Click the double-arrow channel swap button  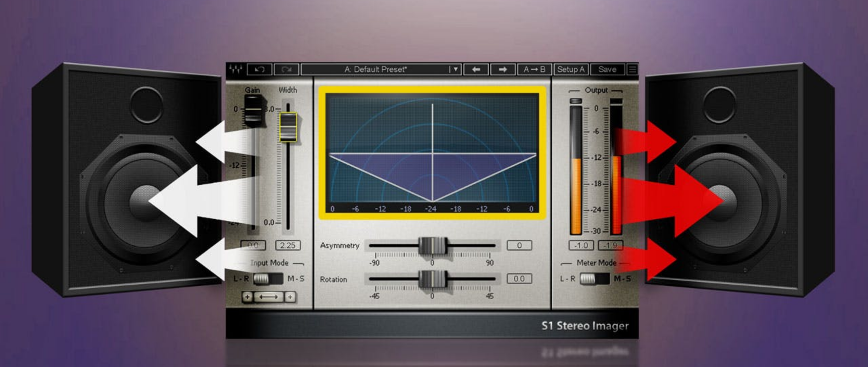tap(268, 297)
